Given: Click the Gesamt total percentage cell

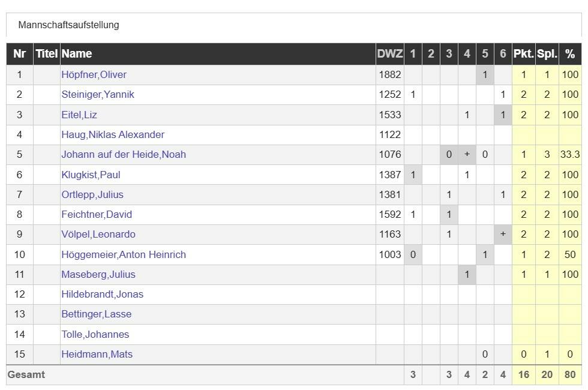Looking at the screenshot, I should tap(570, 374).
